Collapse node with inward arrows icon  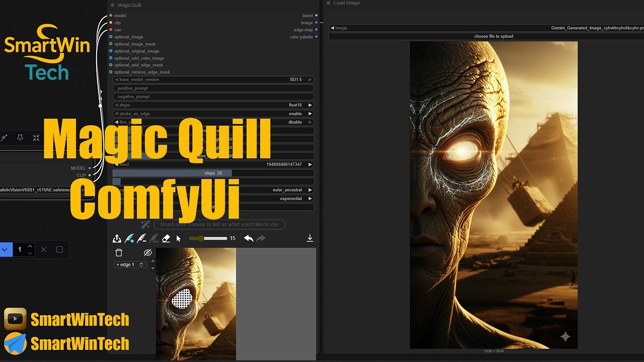click(x=36, y=137)
